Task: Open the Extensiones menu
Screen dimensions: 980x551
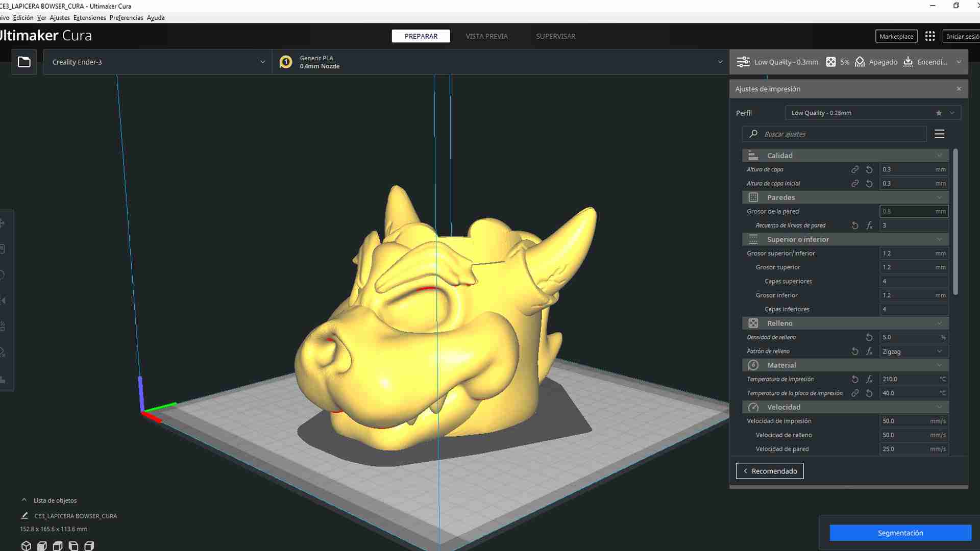Action: [89, 17]
